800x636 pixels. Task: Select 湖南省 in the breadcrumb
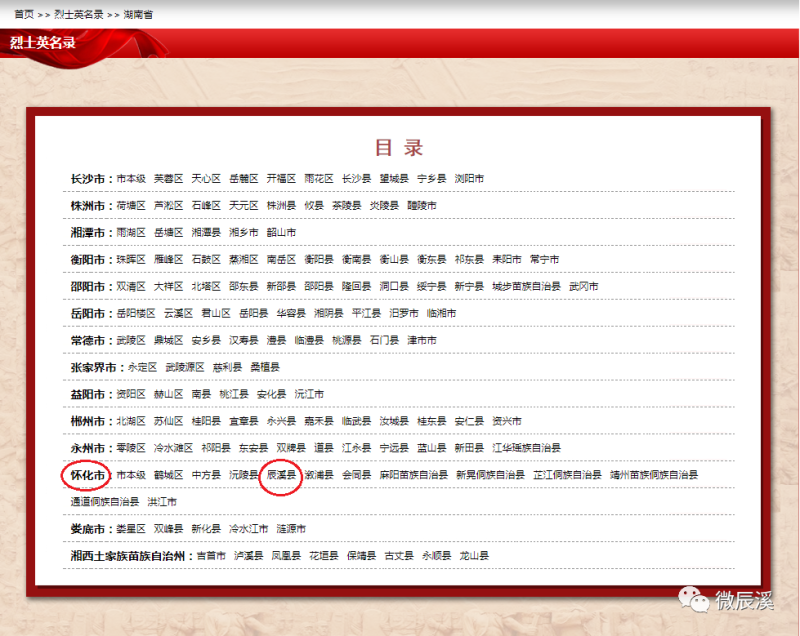click(138, 14)
